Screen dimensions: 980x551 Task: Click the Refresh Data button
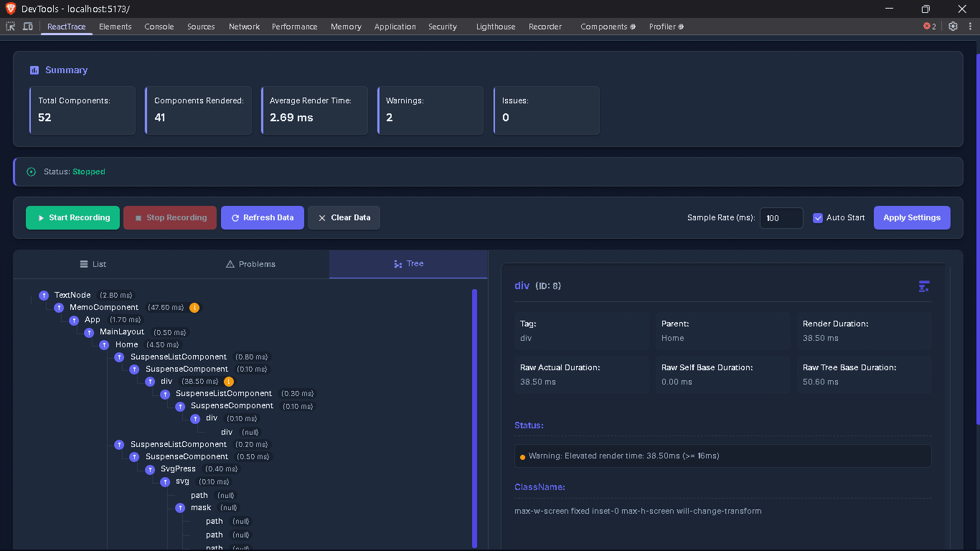(263, 218)
